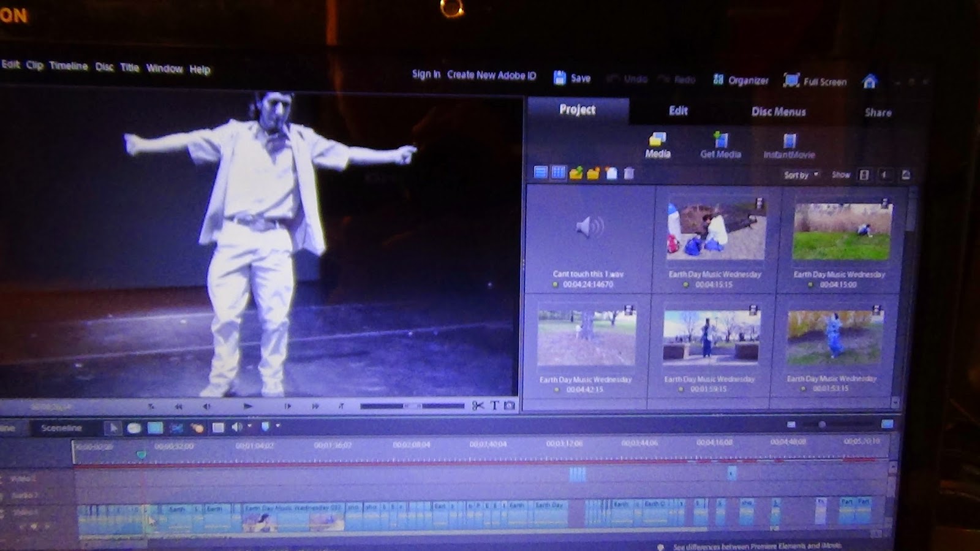Open the Clip menu

[x=34, y=65]
